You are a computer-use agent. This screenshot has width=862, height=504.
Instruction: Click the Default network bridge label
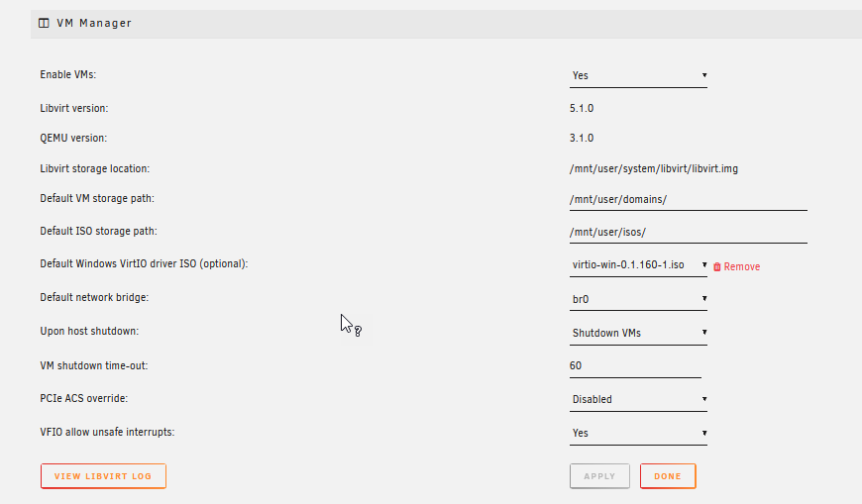click(94, 297)
